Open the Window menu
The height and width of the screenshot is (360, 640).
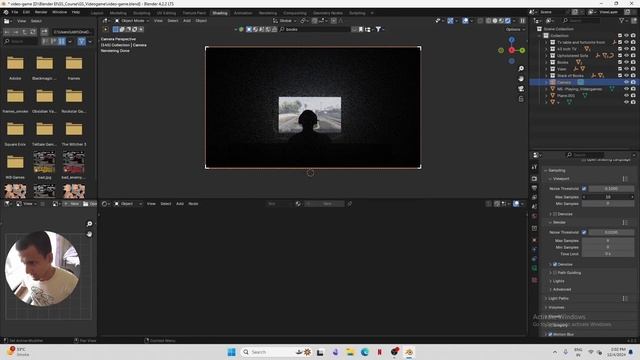pyautogui.click(x=60, y=12)
